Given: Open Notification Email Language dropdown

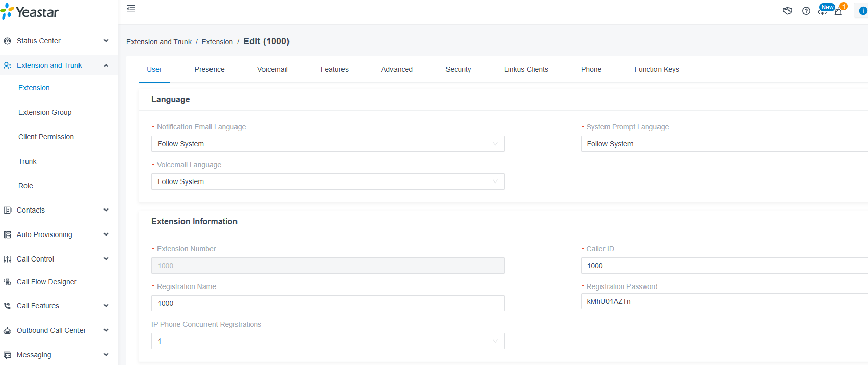Looking at the screenshot, I should tap(328, 144).
